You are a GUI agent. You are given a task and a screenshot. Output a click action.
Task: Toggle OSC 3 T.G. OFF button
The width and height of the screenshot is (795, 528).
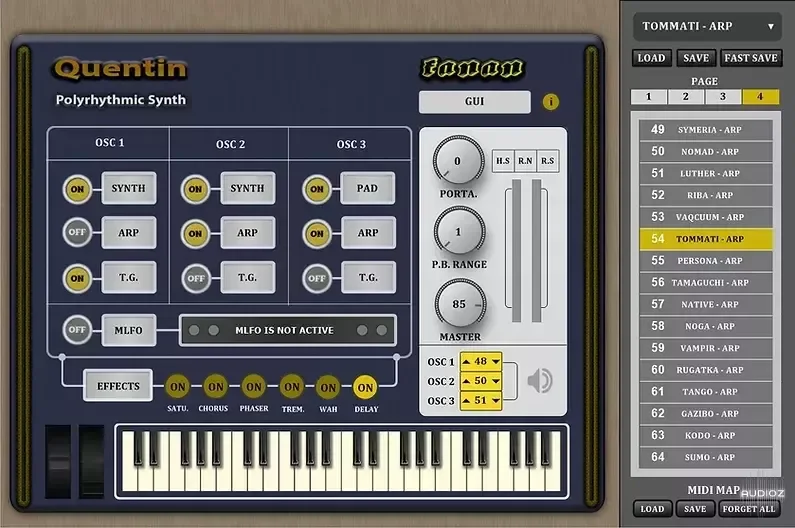click(317, 278)
